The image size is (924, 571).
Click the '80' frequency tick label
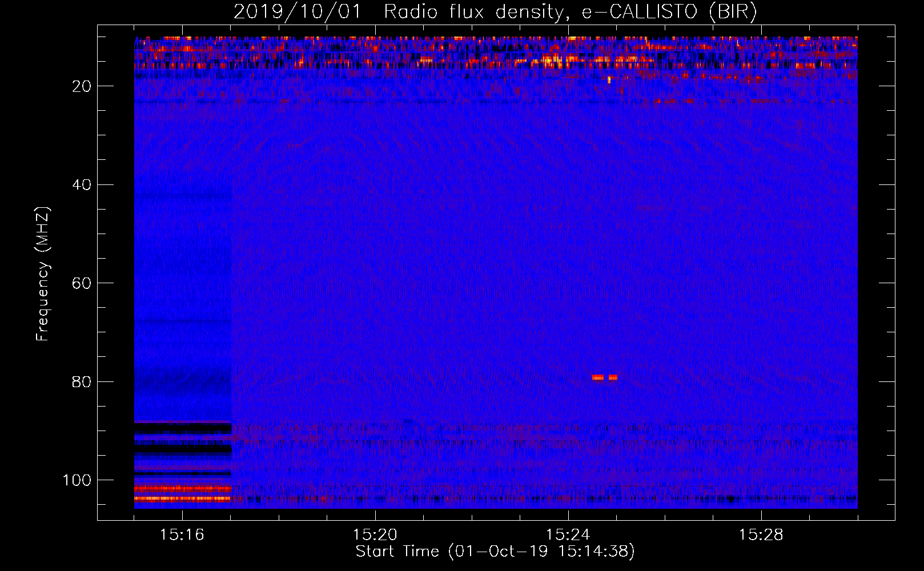coord(82,382)
